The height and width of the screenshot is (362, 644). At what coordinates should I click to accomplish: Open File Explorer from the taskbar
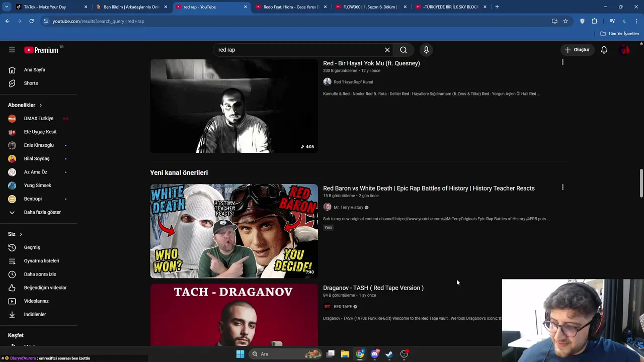(345, 354)
